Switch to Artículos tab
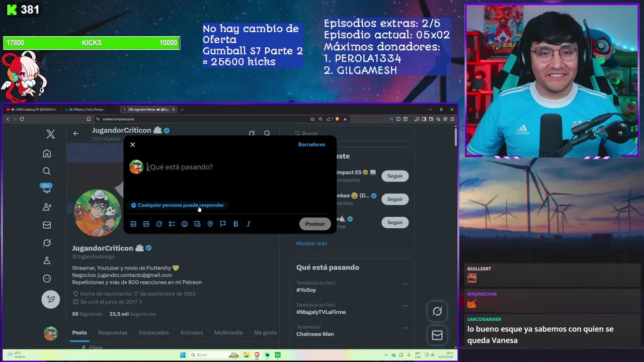The image size is (644, 362). pos(192,333)
